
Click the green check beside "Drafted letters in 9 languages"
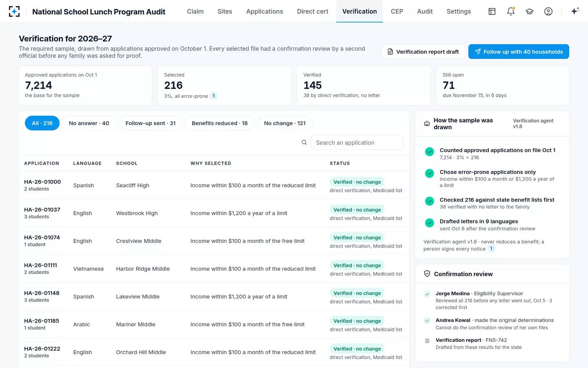click(x=430, y=223)
